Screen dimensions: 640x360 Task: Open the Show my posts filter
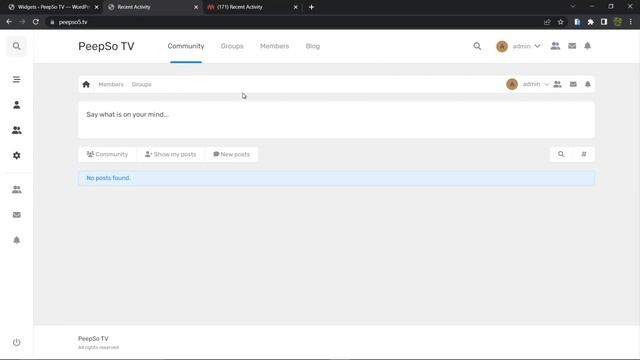pos(171,154)
